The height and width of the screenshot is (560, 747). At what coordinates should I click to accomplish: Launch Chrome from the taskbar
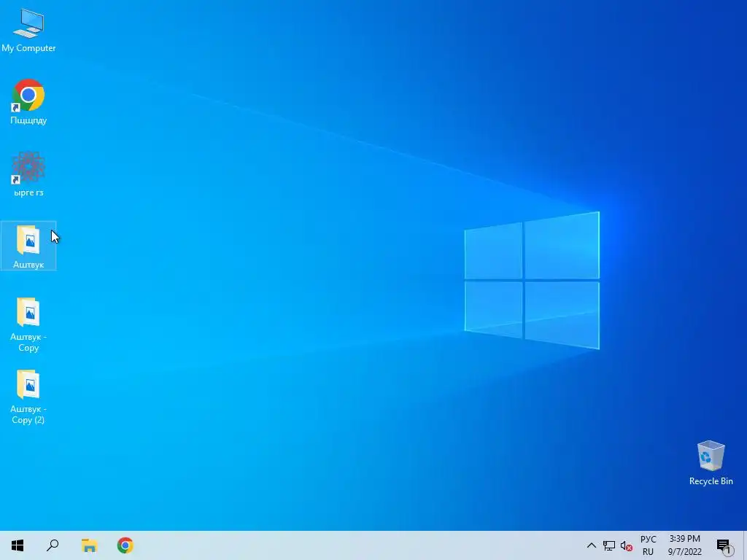click(125, 545)
